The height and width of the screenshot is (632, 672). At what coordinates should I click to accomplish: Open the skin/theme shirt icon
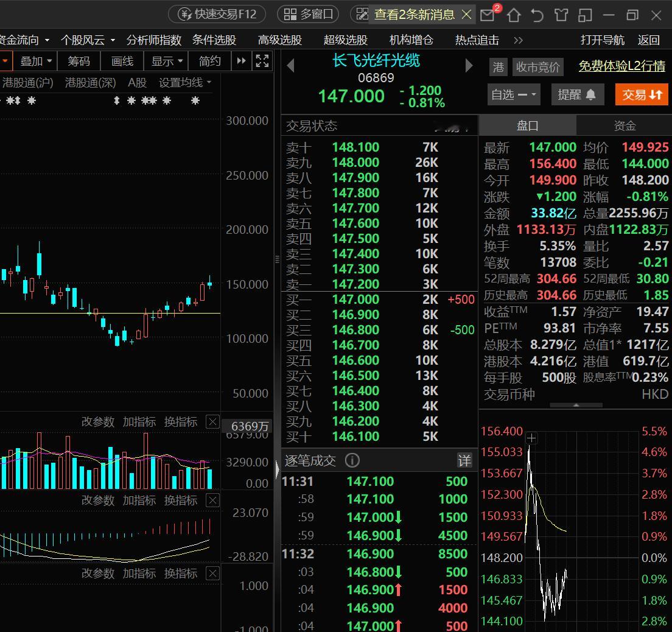click(561, 15)
